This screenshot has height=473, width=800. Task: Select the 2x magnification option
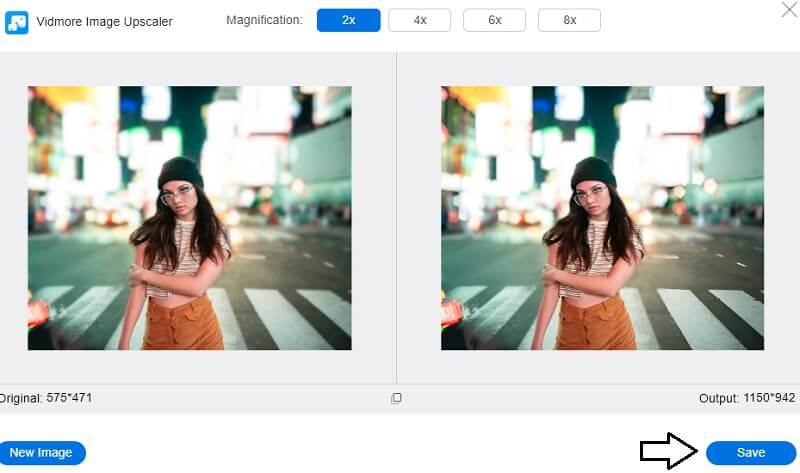348,20
